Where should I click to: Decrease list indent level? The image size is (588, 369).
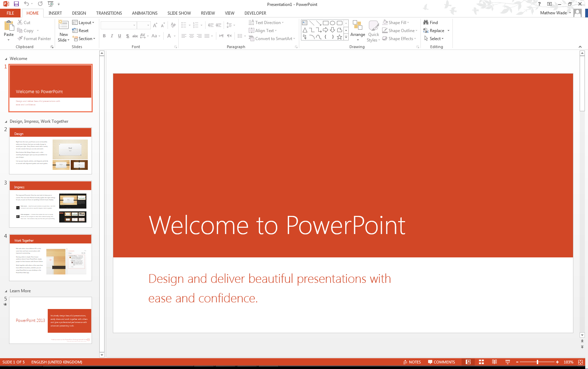(211, 25)
